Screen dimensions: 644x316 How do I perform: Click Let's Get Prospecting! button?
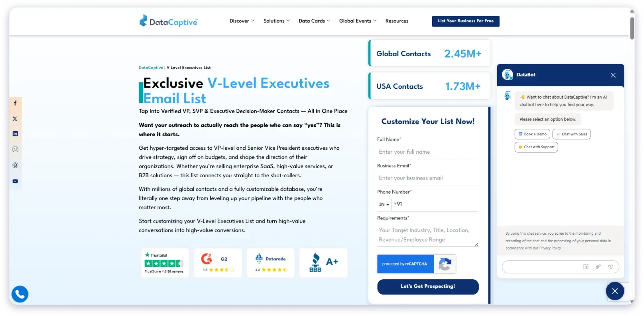point(428,287)
